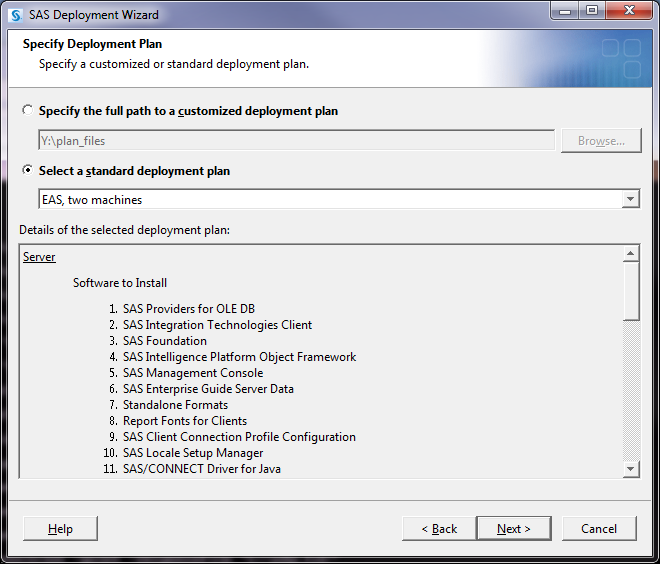Click the details scroll up arrow

pos(631,253)
